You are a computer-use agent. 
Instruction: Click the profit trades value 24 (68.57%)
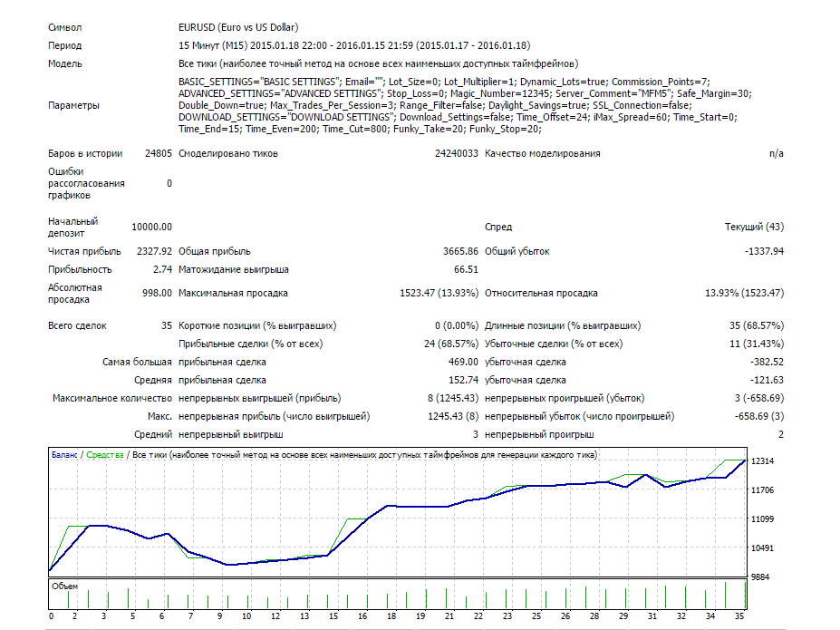coord(451,344)
